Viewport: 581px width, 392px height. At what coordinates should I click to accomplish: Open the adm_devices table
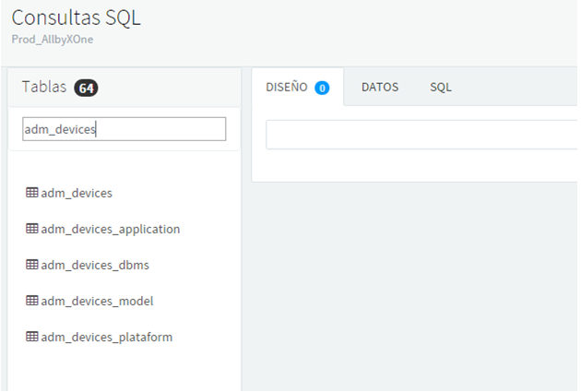[77, 193]
